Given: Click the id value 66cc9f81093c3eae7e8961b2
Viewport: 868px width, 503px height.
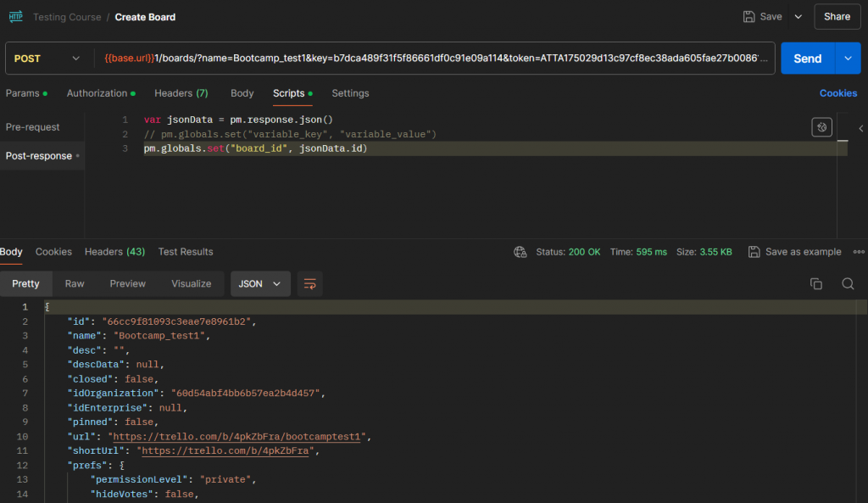Looking at the screenshot, I should [176, 321].
